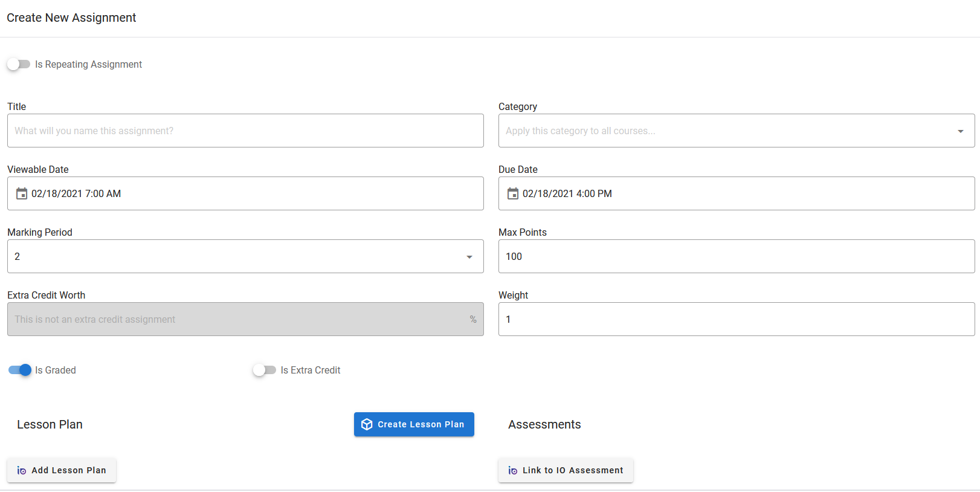980x492 pixels.
Task: Expand the Marking Period dropdown arrow
Action: (469, 257)
